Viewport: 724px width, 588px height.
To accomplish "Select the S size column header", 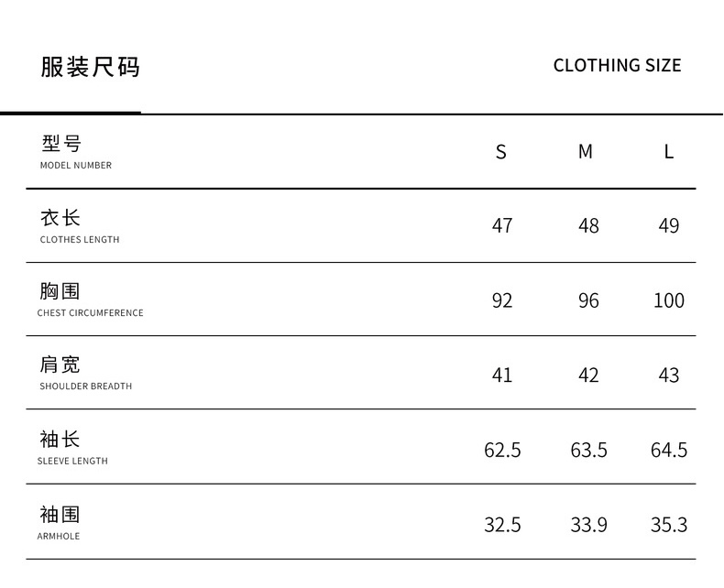I will click(x=501, y=152).
